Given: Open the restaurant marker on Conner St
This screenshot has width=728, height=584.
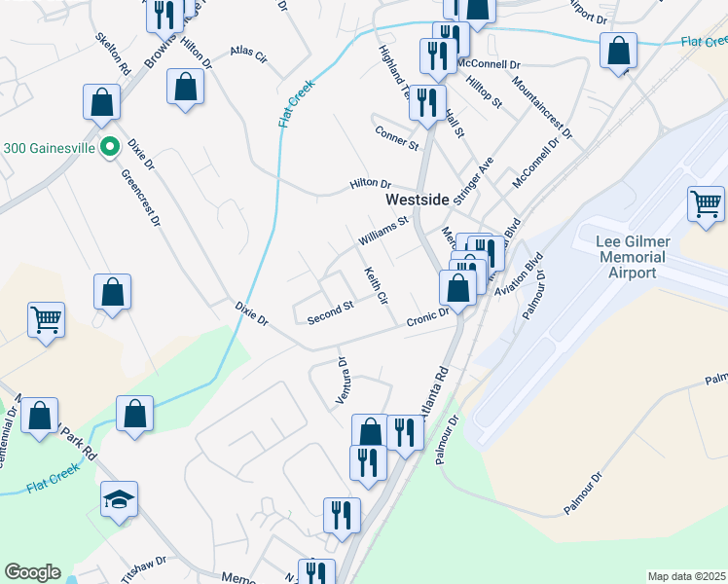Looking at the screenshot, I should (427, 106).
